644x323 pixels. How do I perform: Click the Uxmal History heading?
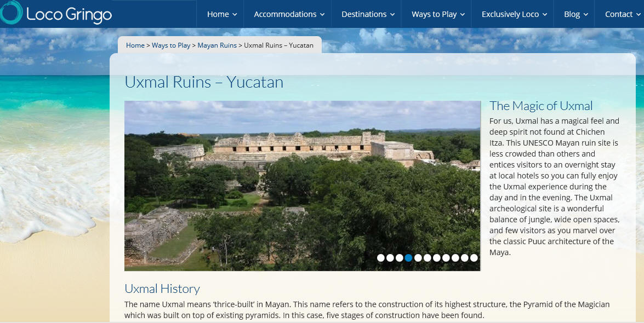tap(162, 289)
